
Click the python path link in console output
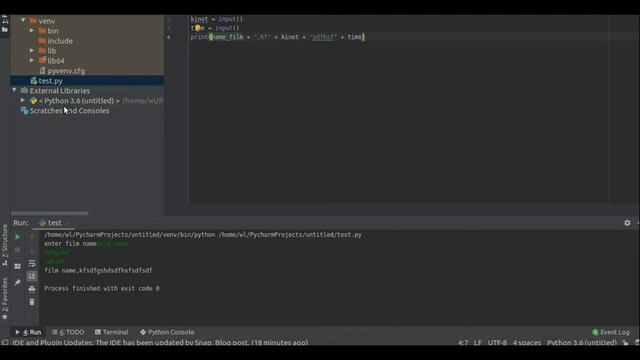[203, 235]
